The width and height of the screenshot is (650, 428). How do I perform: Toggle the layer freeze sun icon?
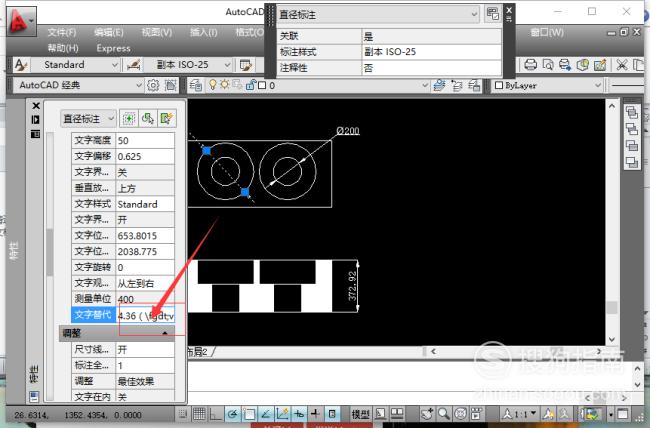coord(225,85)
